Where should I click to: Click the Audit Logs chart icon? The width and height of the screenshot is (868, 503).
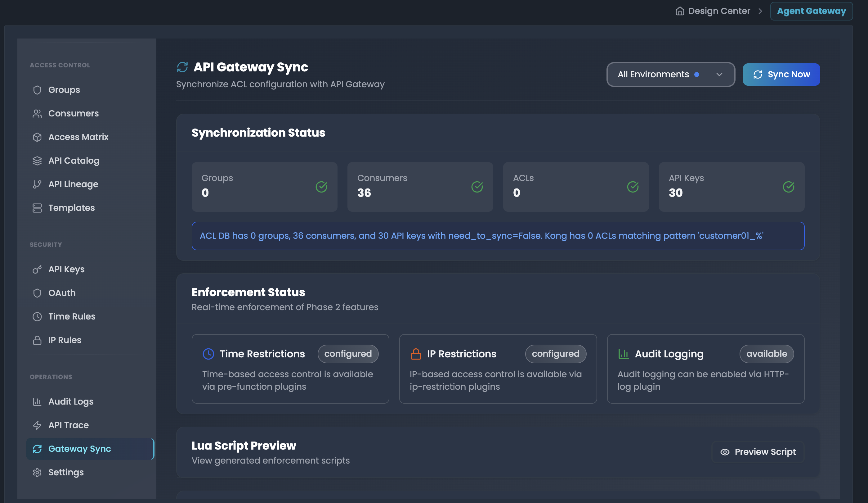point(37,402)
